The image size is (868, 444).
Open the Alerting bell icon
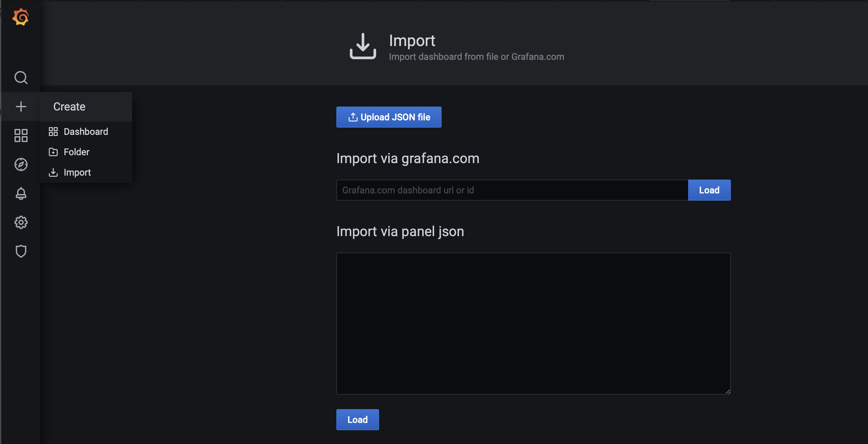click(21, 193)
